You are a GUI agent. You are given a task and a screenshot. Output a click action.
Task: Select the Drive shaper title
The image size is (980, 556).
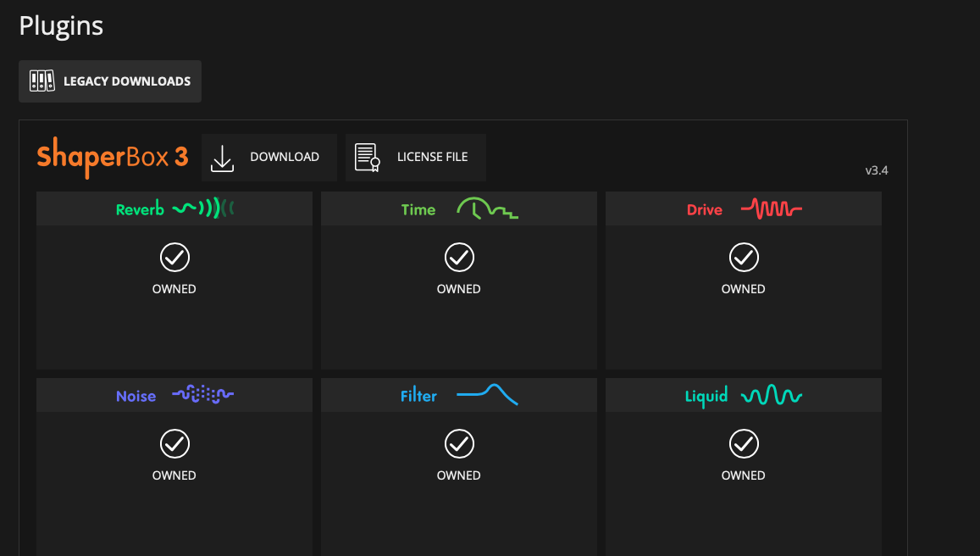705,209
